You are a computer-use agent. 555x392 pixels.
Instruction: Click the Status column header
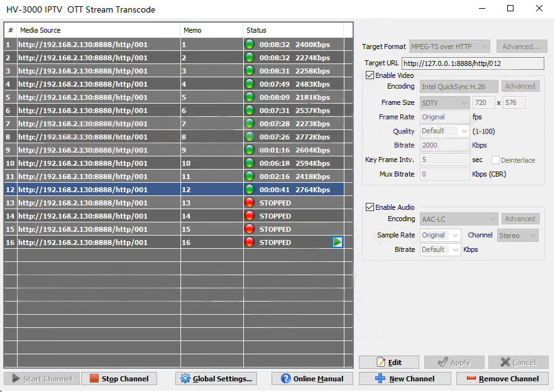(x=294, y=30)
